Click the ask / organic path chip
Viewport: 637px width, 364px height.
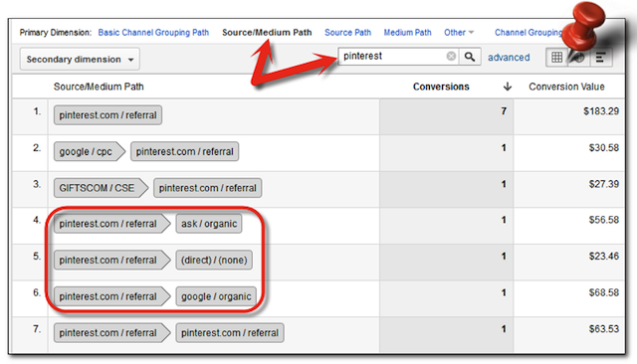point(209,224)
